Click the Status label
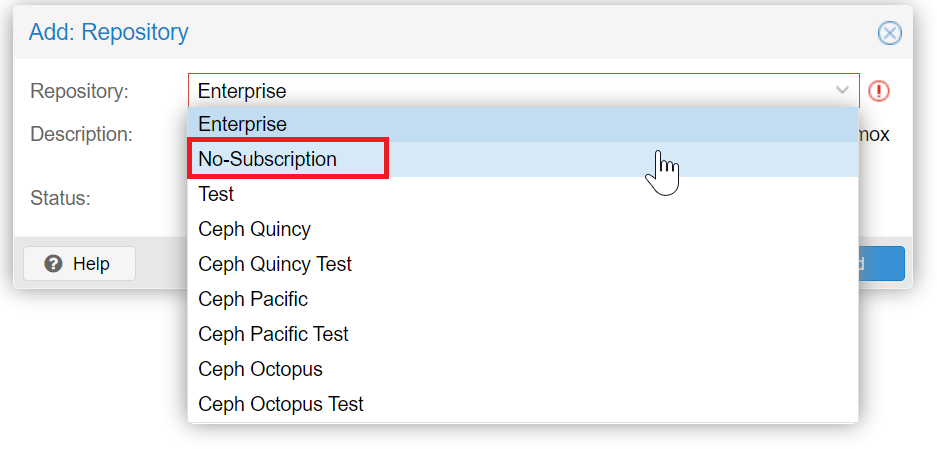The height and width of the screenshot is (449, 937). pos(60,198)
